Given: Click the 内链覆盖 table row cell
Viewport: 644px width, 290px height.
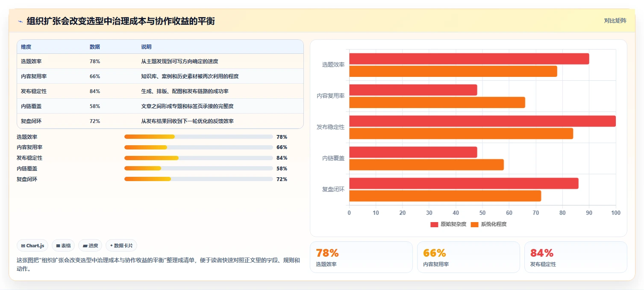Looking at the screenshot, I should [x=31, y=106].
